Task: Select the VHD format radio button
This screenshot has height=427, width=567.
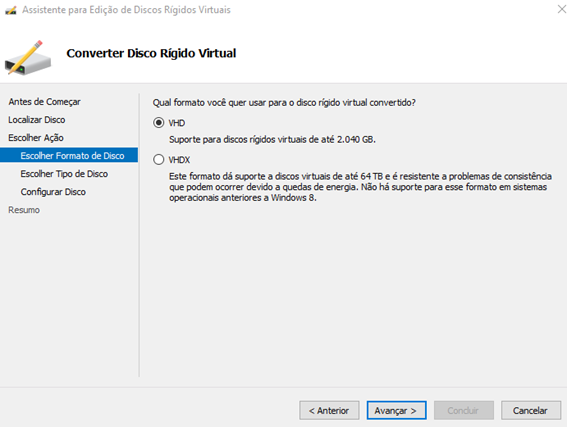Action: (x=158, y=123)
